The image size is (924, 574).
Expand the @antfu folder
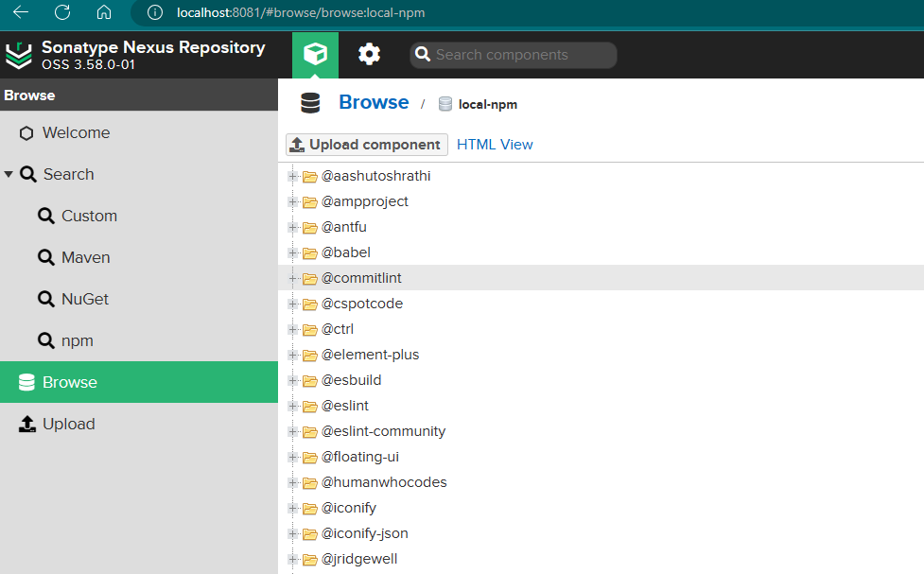coord(292,227)
